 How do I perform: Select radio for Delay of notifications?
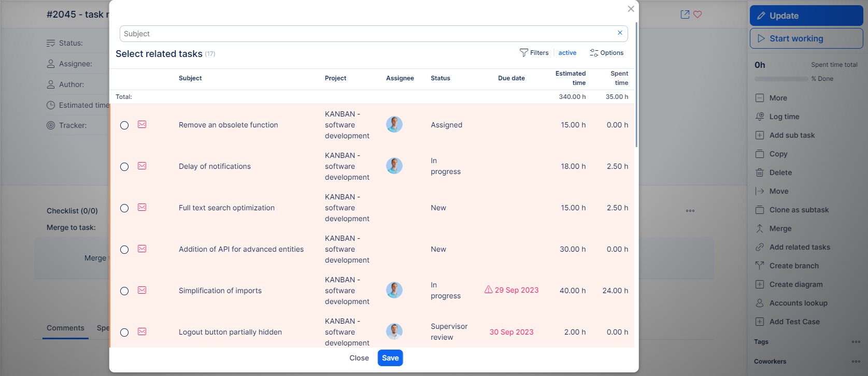pos(124,167)
